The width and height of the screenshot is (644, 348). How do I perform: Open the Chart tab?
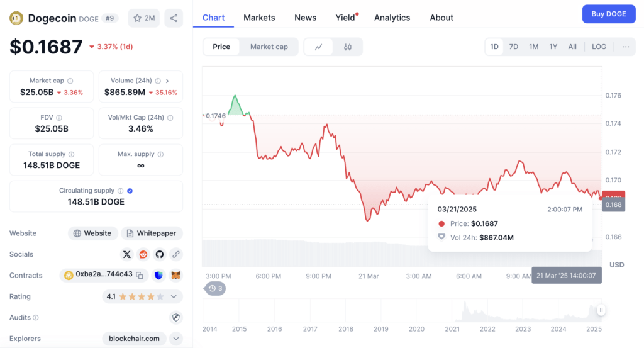point(214,18)
